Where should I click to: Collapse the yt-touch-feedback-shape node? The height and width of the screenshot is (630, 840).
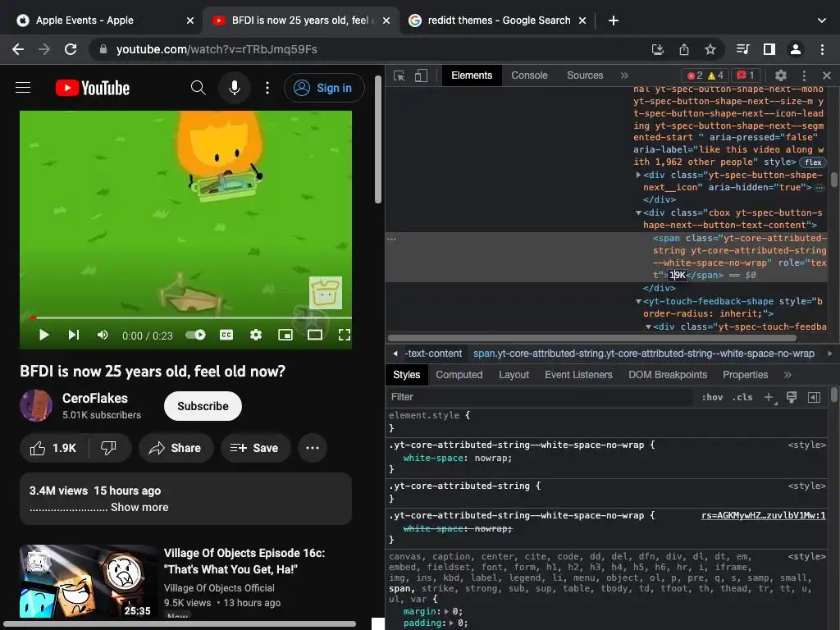coord(638,302)
